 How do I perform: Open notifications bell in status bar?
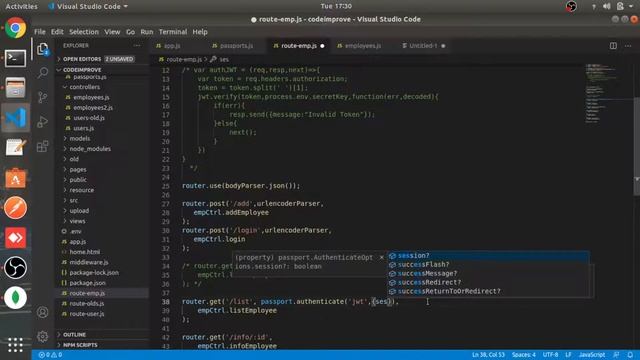[630, 355]
